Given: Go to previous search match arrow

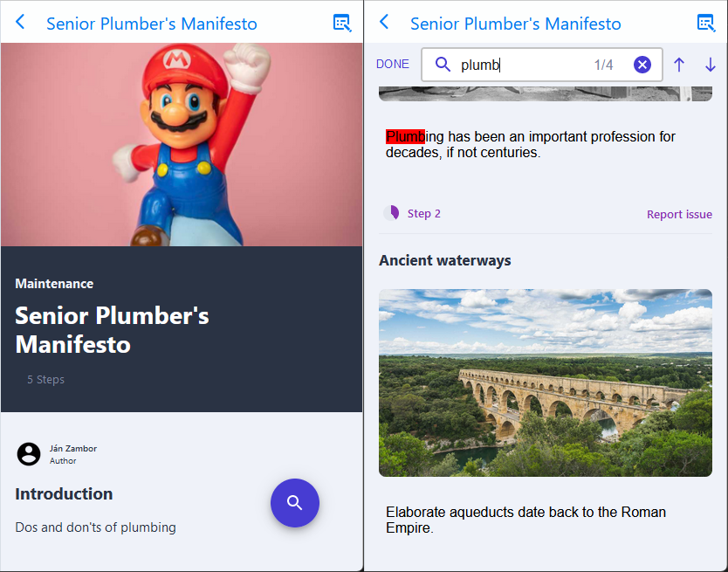Looking at the screenshot, I should 679,65.
